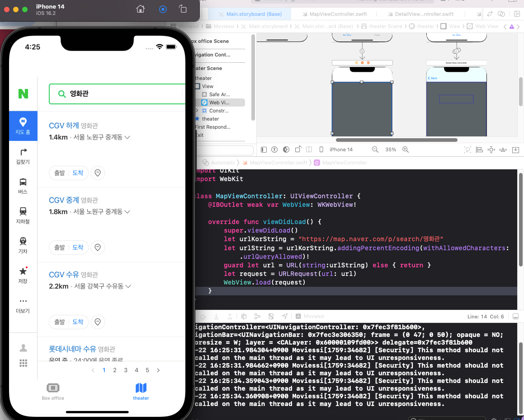Image resolution: width=524 pixels, height=420 pixels.
Task: Go to results page 3
Action: [126, 370]
